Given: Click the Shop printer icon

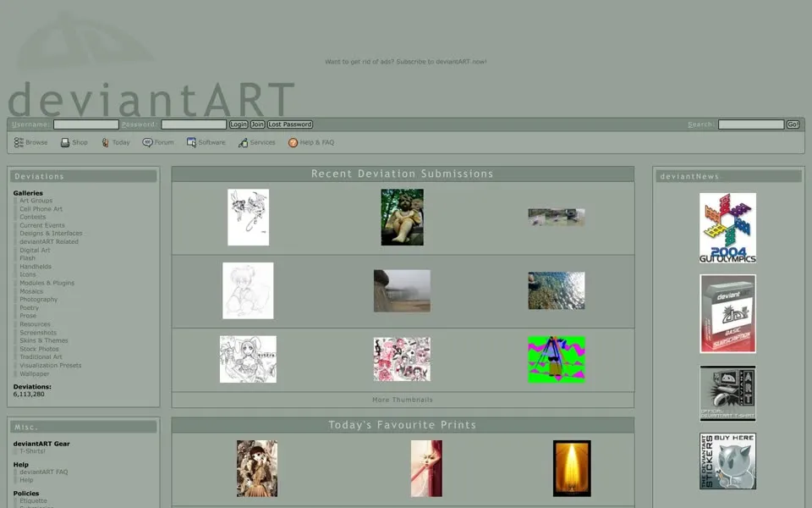Looking at the screenshot, I should [65, 142].
